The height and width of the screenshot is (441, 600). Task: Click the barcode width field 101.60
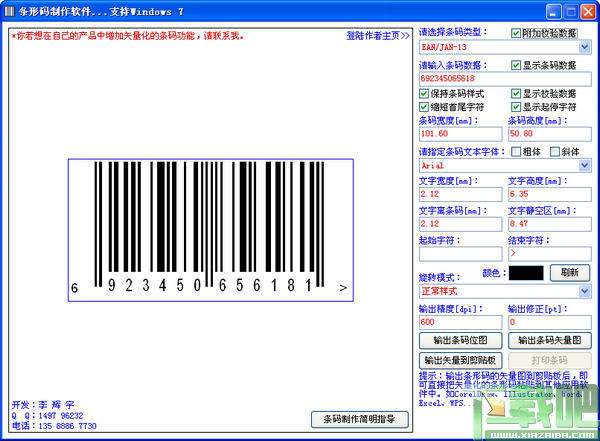coord(461,134)
